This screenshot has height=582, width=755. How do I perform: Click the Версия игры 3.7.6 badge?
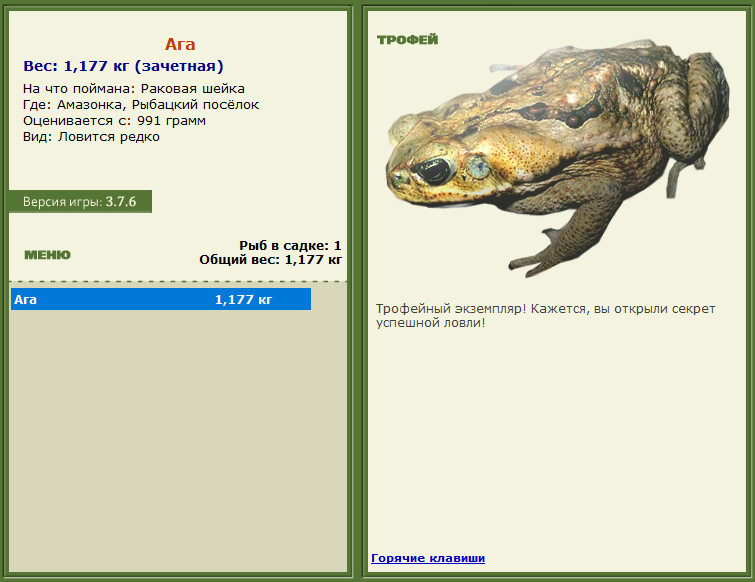pyautogui.click(x=80, y=202)
